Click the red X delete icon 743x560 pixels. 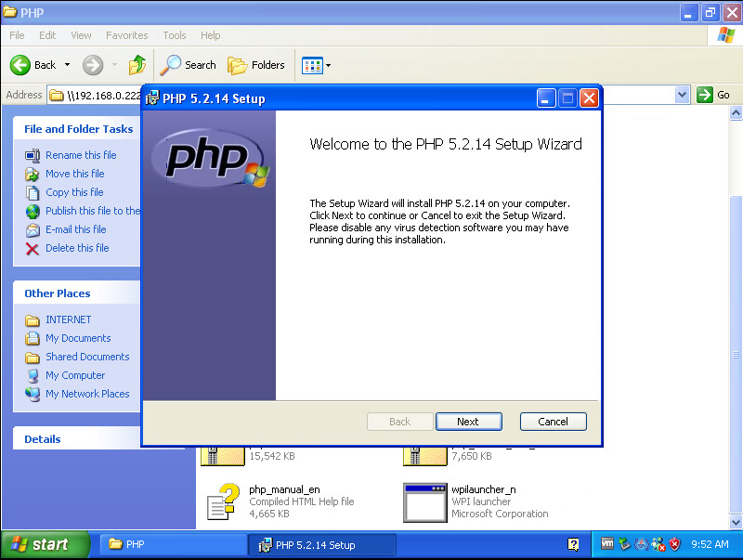pos(33,249)
